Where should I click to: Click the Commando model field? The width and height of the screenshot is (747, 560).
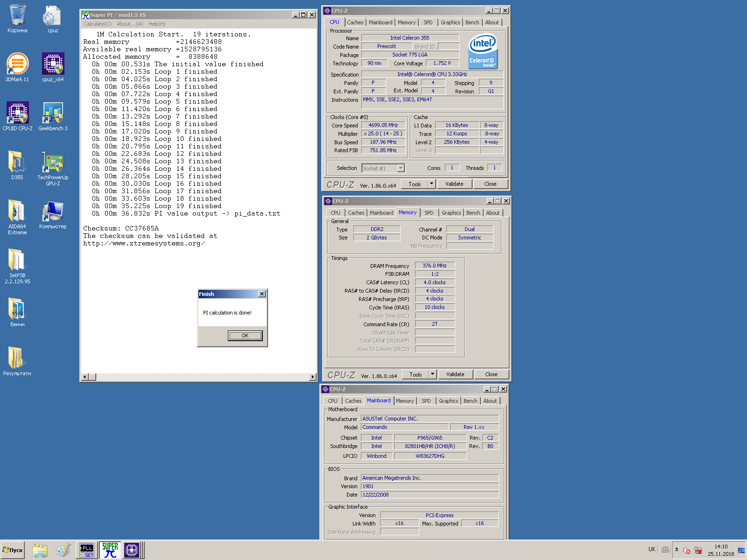point(405,427)
